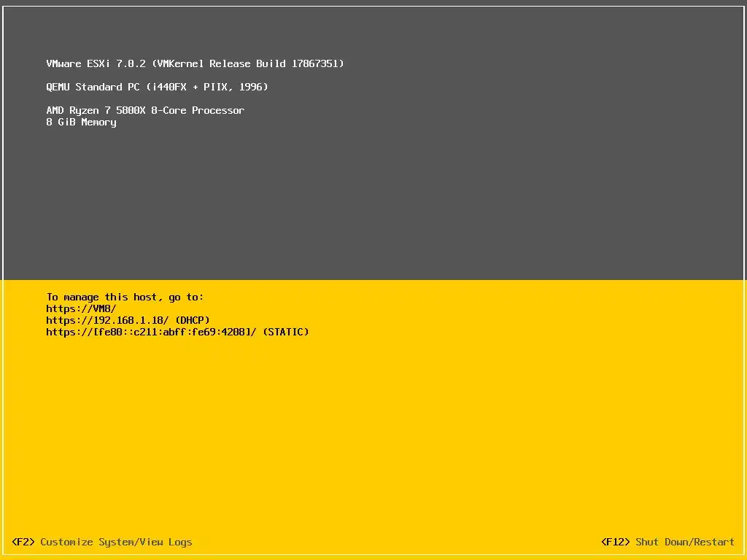Image resolution: width=747 pixels, height=560 pixels.
Task: Open the fe80::c211:abff:fe69:4208 STATIC address
Action: point(177,332)
